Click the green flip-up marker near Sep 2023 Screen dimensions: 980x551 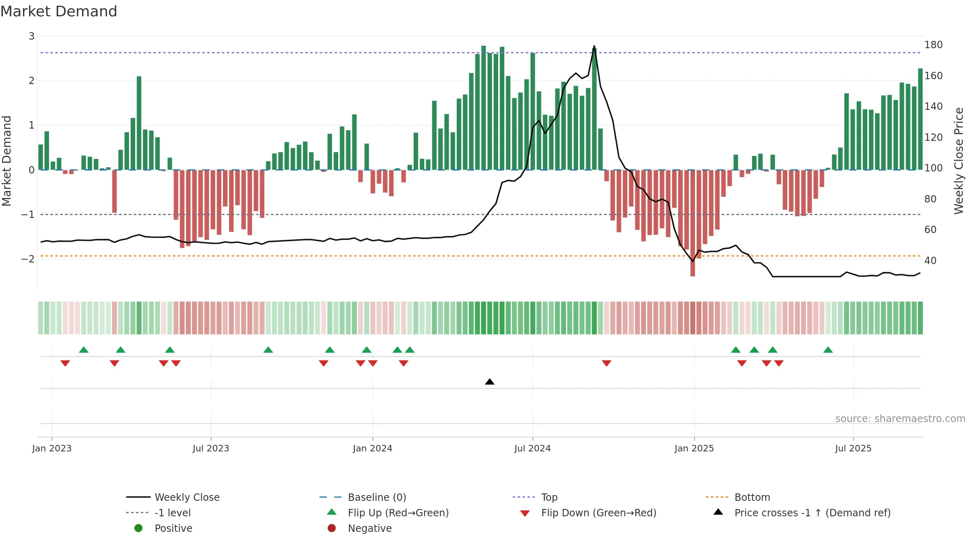268,350
